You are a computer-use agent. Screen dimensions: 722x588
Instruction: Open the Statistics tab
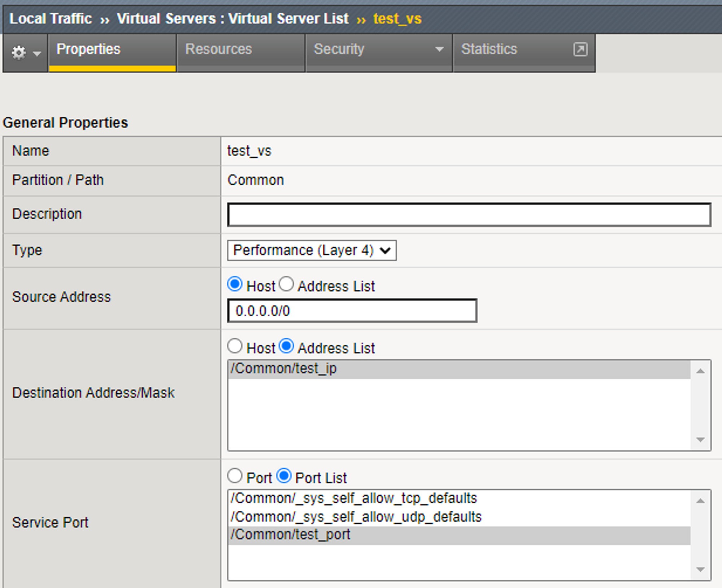pyautogui.click(x=489, y=49)
